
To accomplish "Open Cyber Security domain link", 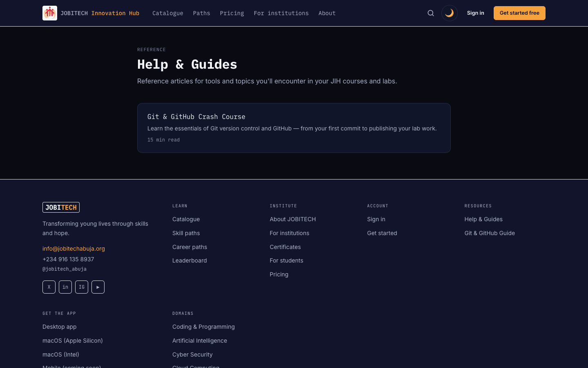I will 192,355.
